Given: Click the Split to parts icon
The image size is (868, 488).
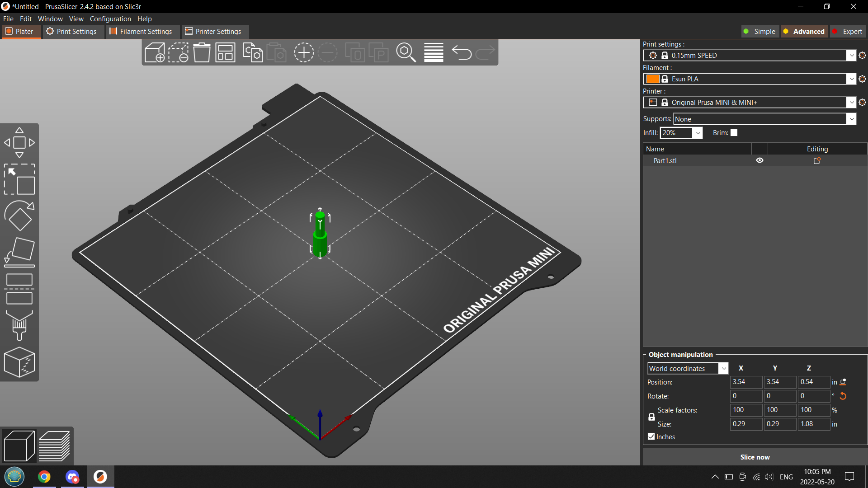Looking at the screenshot, I should click(378, 52).
